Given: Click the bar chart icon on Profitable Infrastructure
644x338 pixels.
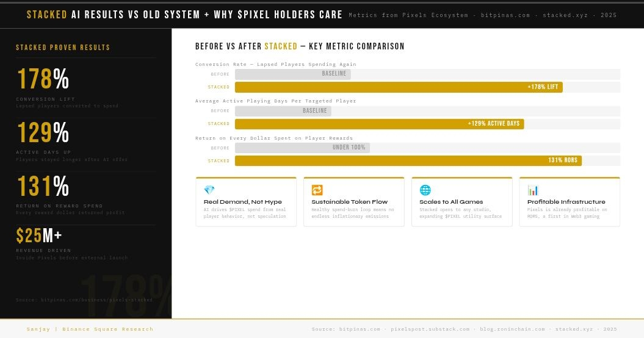Looking at the screenshot, I should [533, 190].
